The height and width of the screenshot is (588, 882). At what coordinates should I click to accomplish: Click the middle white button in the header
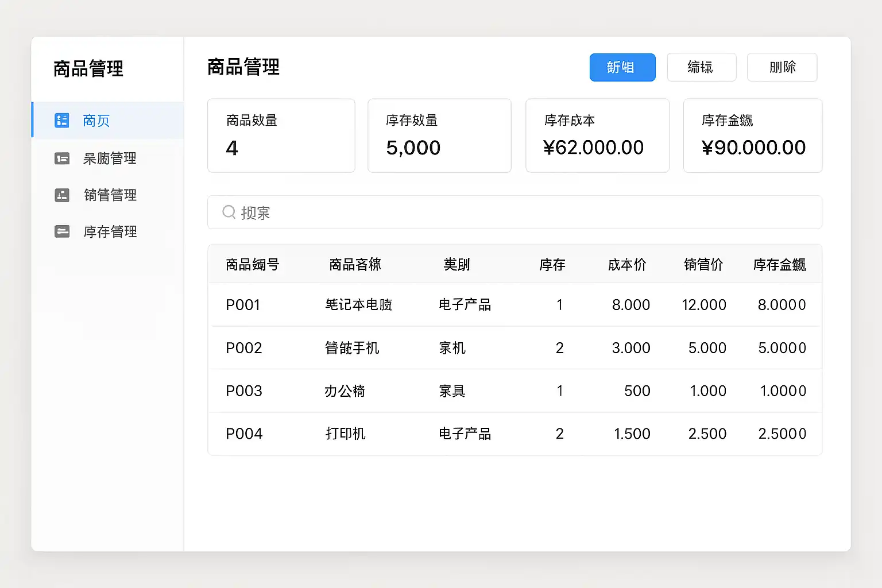[701, 67]
